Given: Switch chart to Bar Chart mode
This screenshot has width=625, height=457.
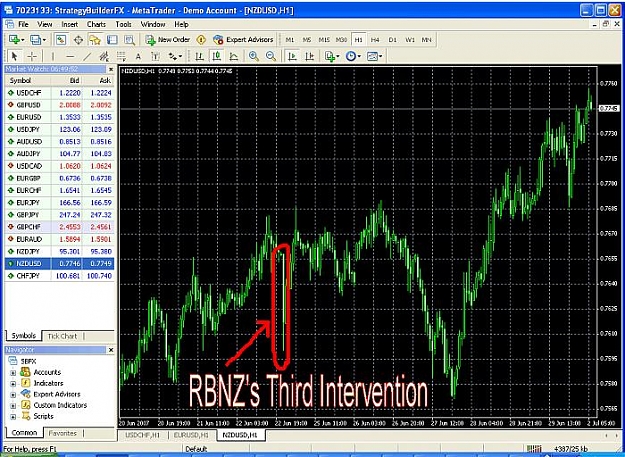Looking at the screenshot, I should [199, 56].
